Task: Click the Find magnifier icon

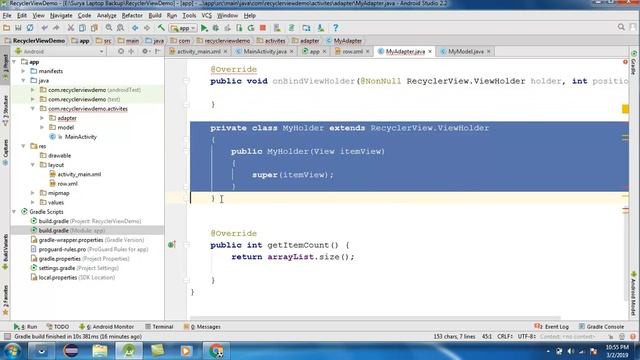Action: [109, 28]
